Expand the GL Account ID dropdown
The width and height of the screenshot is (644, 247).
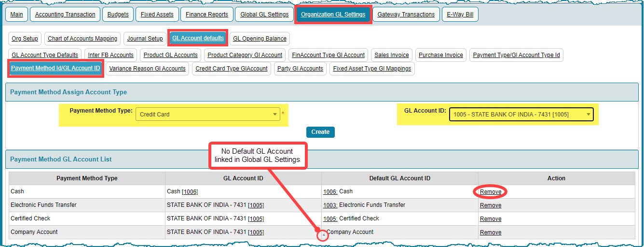coord(521,115)
